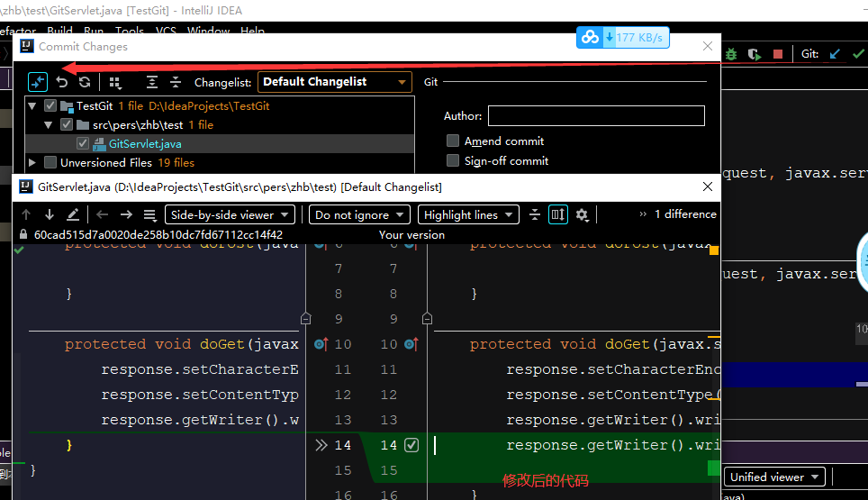Open the Window menu
868x500 pixels.
pyautogui.click(x=208, y=31)
